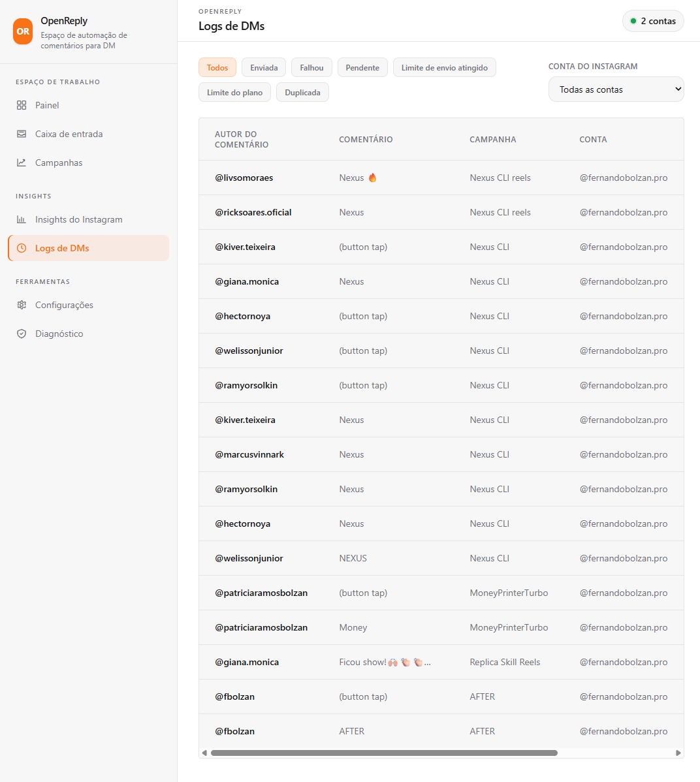Open the Diagnóstico tool
This screenshot has width=700, height=782.
click(x=88, y=334)
